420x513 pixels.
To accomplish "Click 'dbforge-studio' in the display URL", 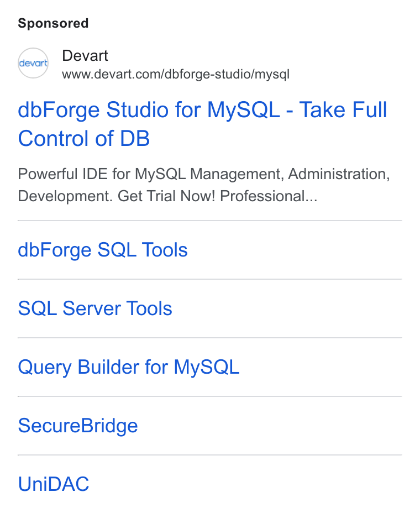I will pos(207,74).
